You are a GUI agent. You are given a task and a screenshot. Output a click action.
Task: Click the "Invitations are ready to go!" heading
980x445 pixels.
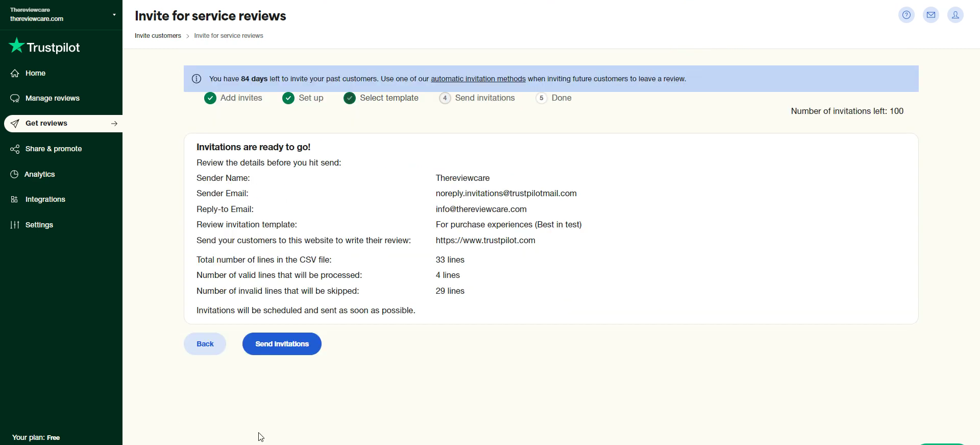tap(253, 147)
